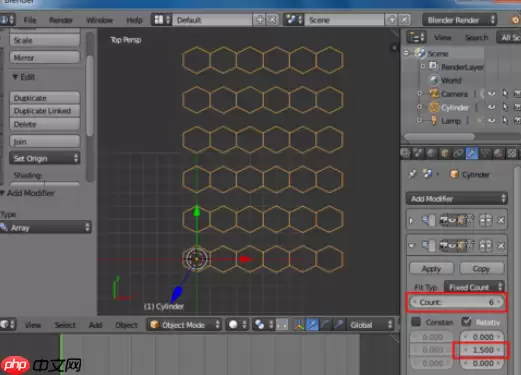521x375 pixels.
Task: Open the Window menu
Action: pos(99,20)
